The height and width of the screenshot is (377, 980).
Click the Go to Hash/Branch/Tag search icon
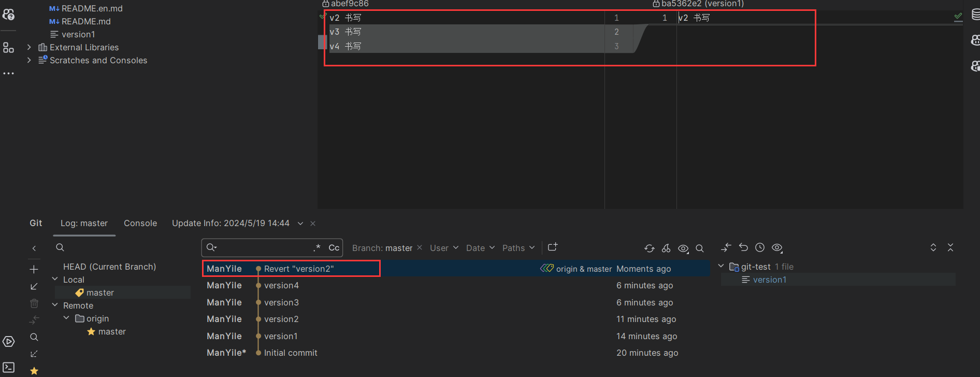pyautogui.click(x=700, y=248)
